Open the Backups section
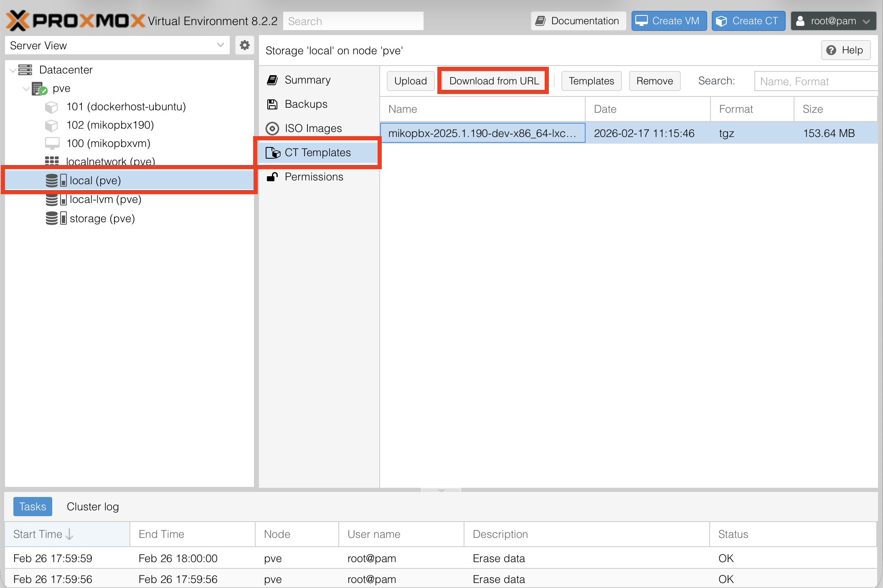Viewport: 883px width, 588px height. tap(306, 104)
